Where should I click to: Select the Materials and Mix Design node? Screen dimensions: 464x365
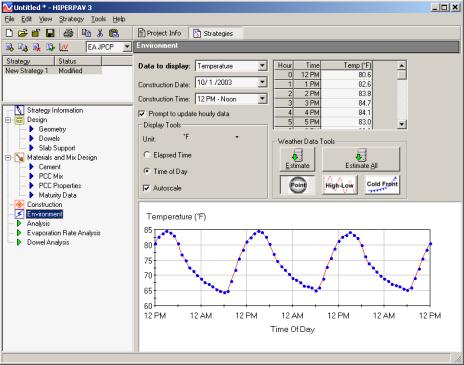click(62, 157)
